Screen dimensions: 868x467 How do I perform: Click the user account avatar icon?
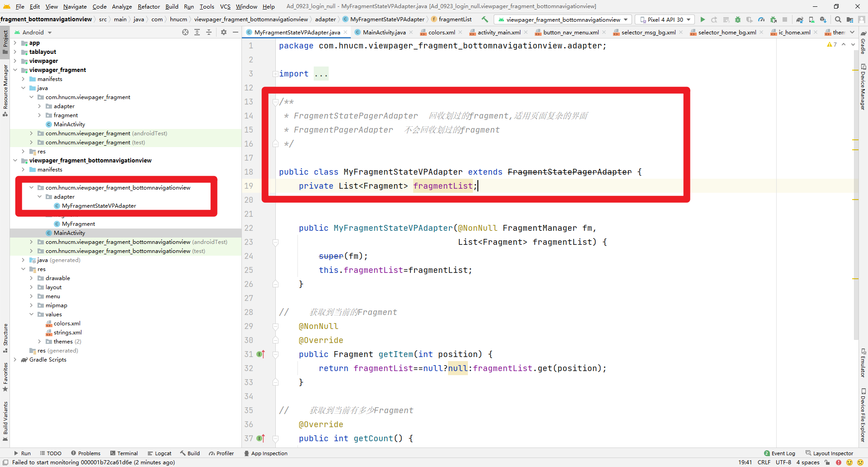862,19
